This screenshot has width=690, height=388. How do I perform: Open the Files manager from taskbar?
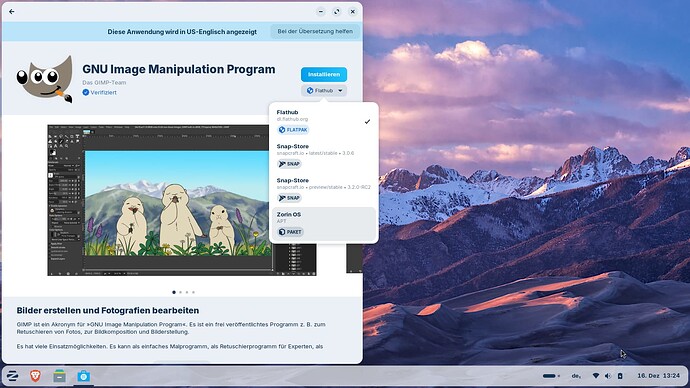coord(59,376)
